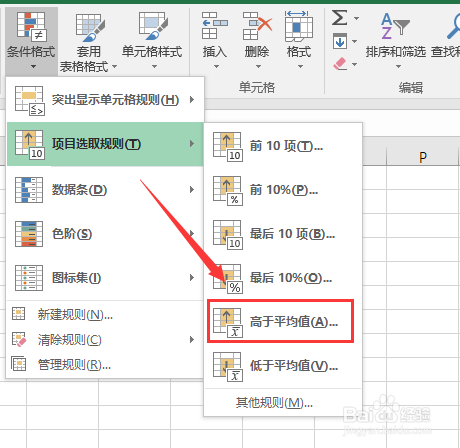Click the 清除规则 clear rules icon

point(19,339)
